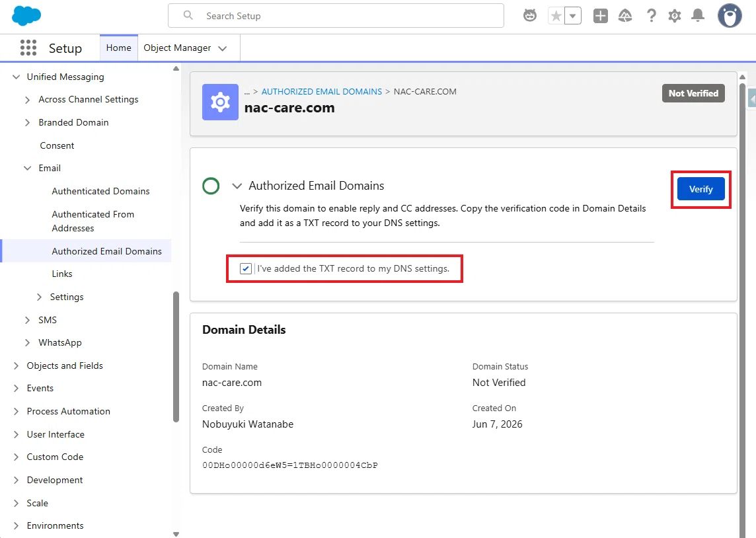Open the favorites list dropdown arrow
This screenshot has height=538, width=756.
(x=573, y=16)
